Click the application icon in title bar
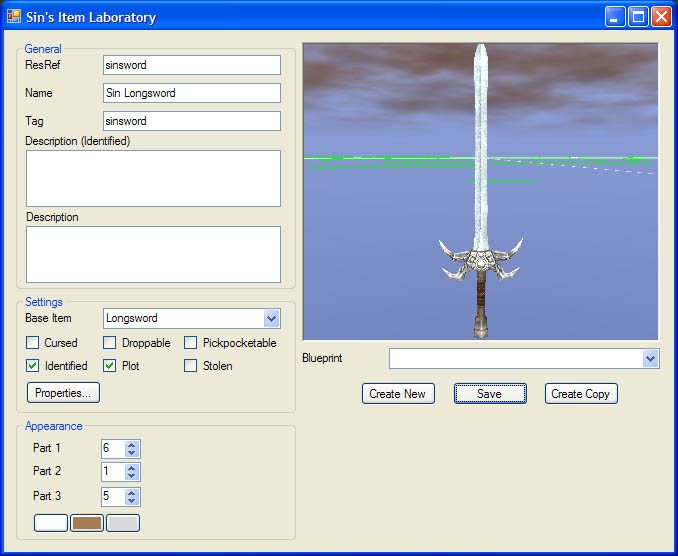Image resolution: width=678 pixels, height=556 pixels. point(14,17)
